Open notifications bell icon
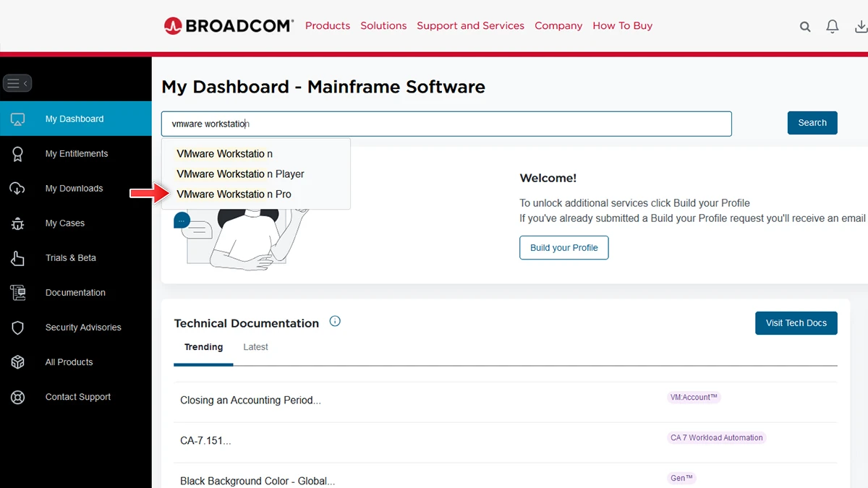 833,27
